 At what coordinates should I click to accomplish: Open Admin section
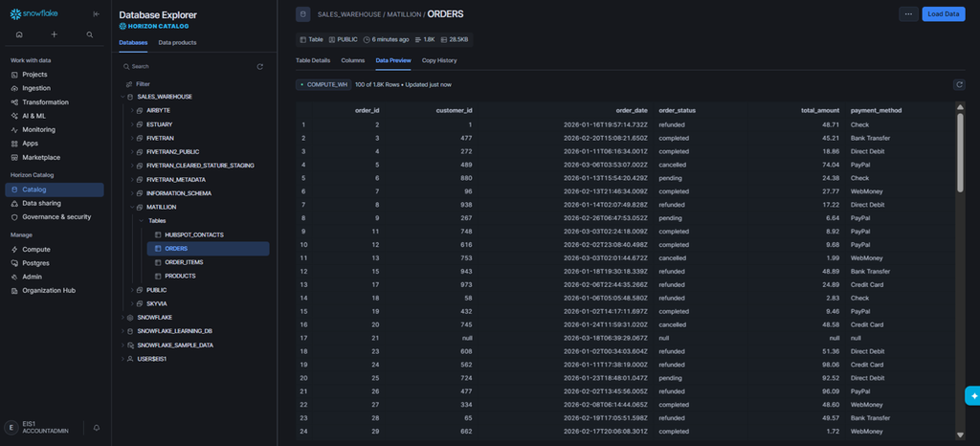tap(32, 277)
